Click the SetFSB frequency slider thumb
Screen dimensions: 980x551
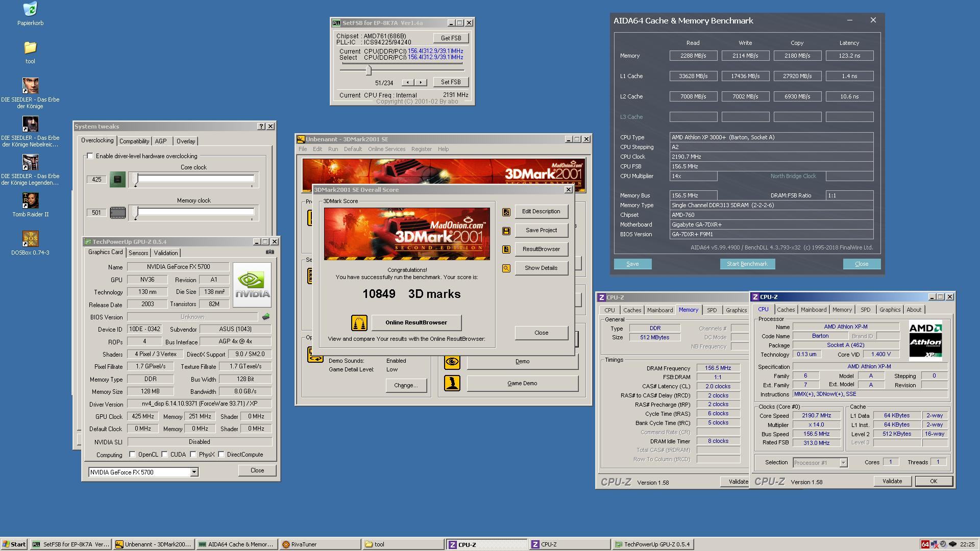tap(368, 70)
